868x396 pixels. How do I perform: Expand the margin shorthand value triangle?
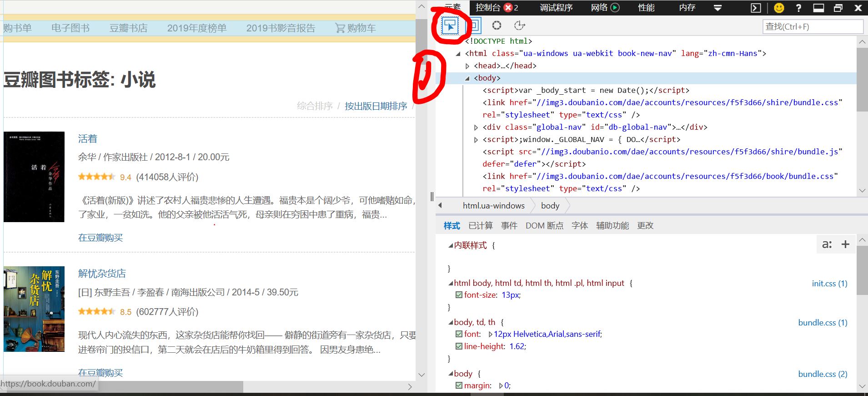[501, 386]
